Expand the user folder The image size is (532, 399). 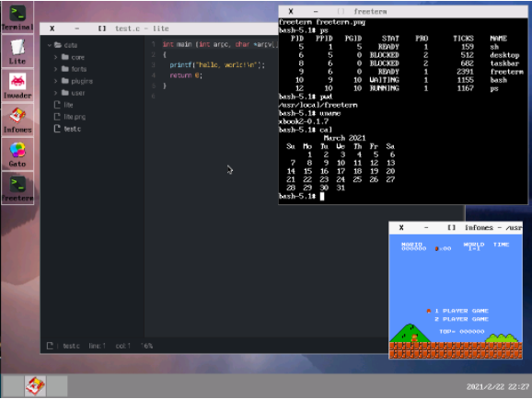pos(73,93)
